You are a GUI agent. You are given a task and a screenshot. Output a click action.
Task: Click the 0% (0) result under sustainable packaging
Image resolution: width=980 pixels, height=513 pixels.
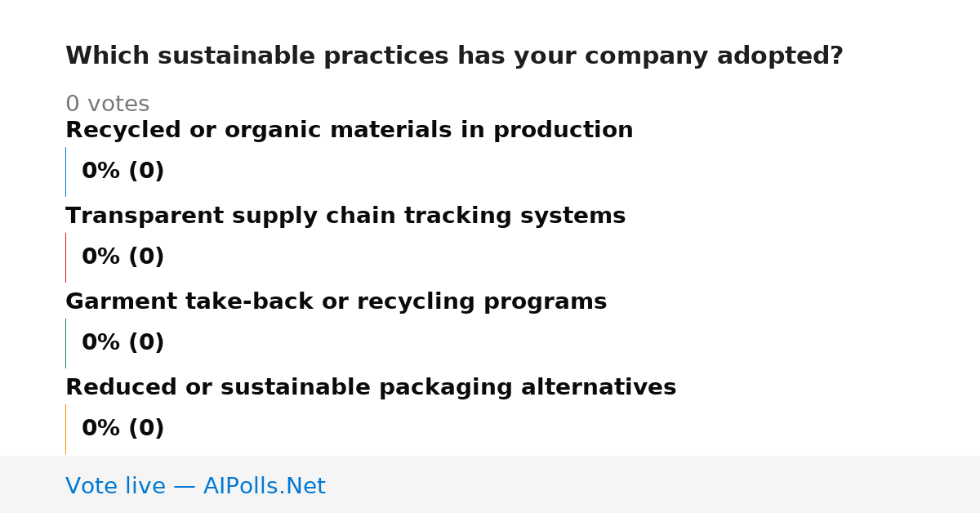pos(122,429)
